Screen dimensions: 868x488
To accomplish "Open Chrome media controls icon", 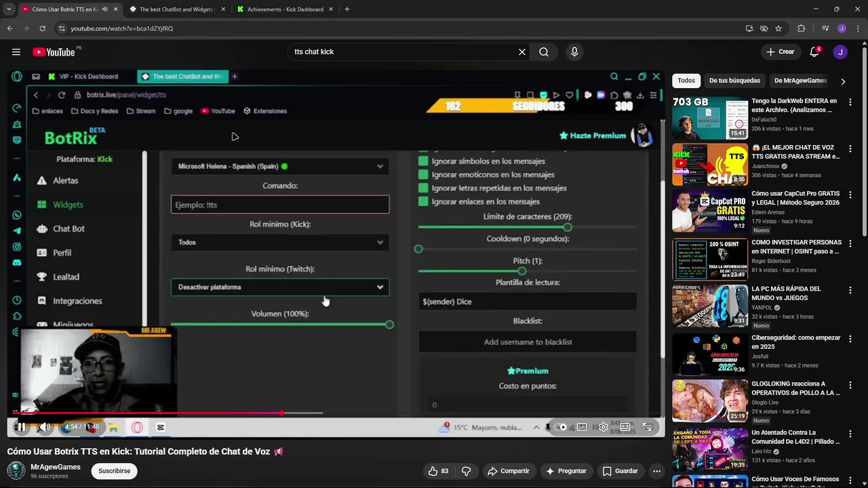I will 825,28.
